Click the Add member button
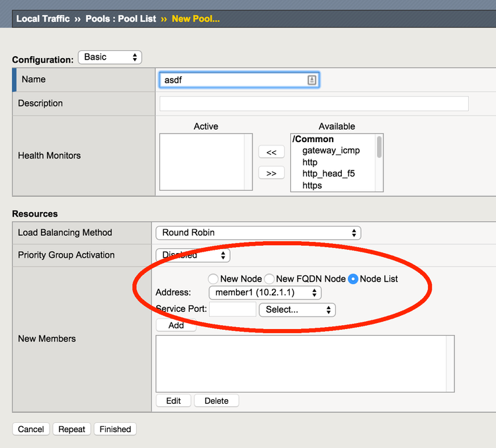496x448 pixels. [176, 325]
